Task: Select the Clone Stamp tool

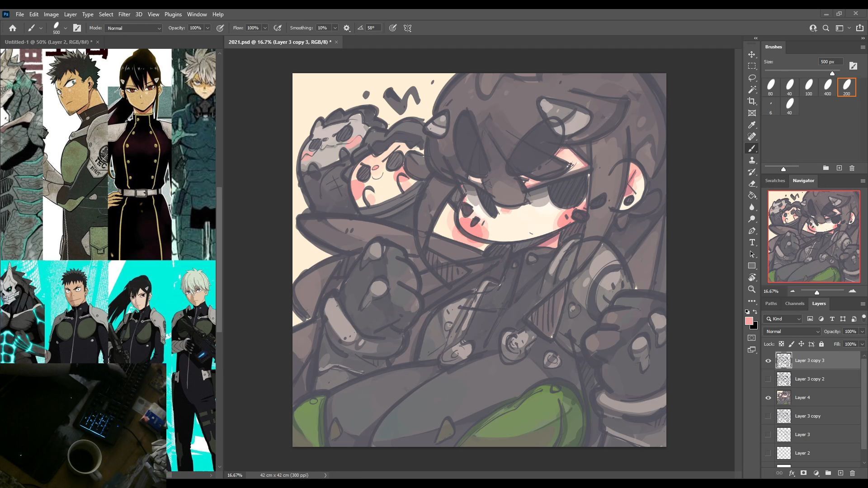Action: click(x=752, y=160)
